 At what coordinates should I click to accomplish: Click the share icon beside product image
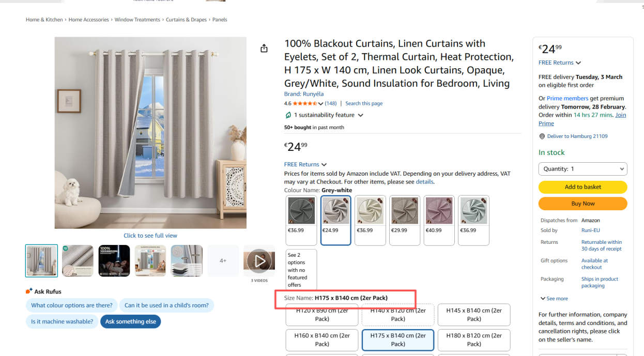264,48
